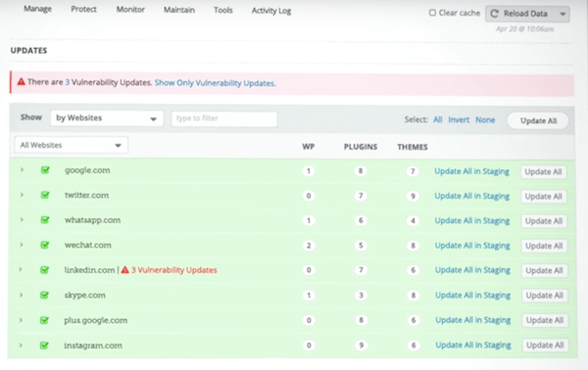Expand the google.com row
The width and height of the screenshot is (588, 370).
pyautogui.click(x=22, y=169)
